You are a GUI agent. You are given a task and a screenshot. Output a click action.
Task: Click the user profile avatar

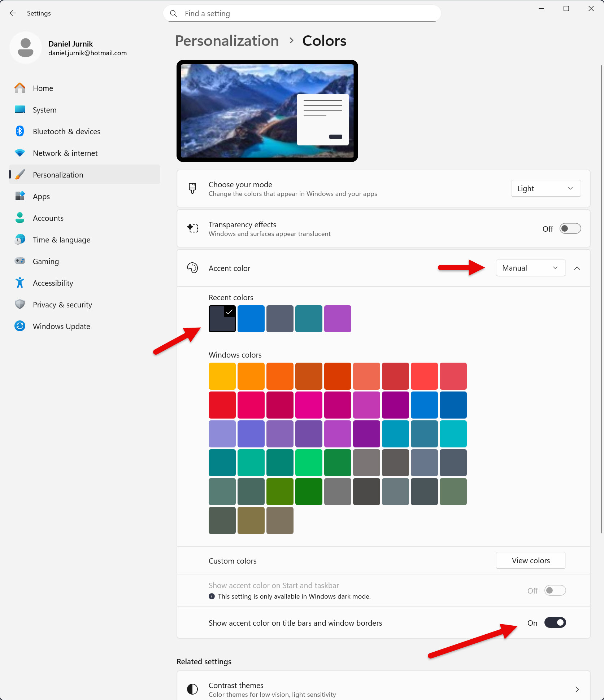[x=26, y=48]
